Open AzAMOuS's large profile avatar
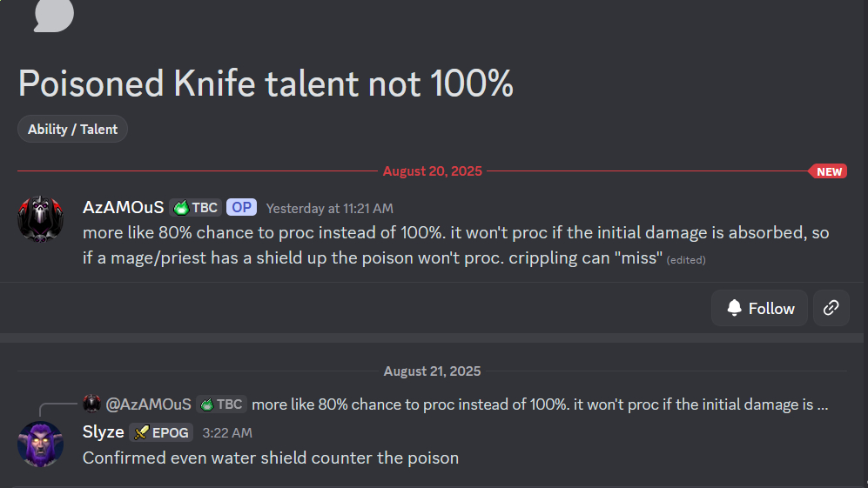 pos(40,219)
